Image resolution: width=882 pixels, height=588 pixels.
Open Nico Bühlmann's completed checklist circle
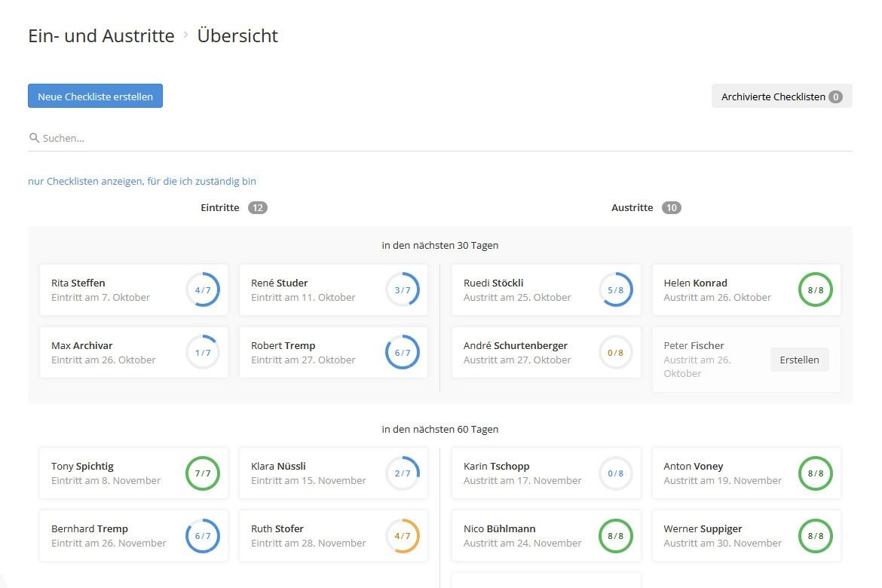[615, 535]
